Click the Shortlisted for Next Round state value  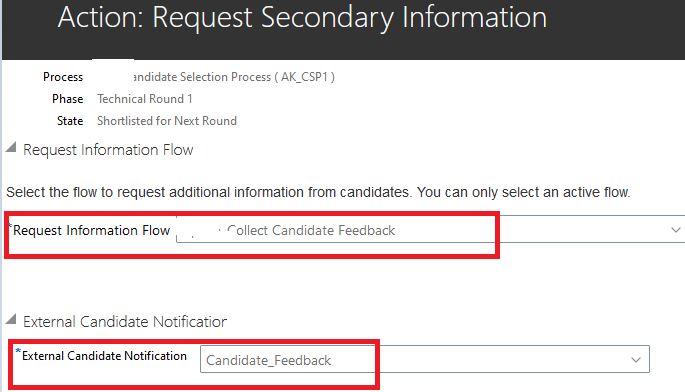(167, 121)
